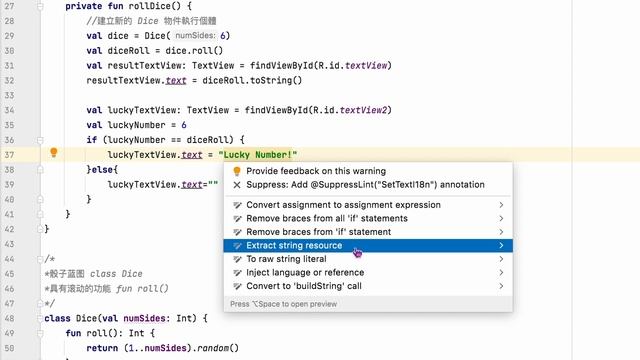The width and height of the screenshot is (640, 360).
Task: Click 'luckyNumber' declaration on line 35
Action: [x=136, y=125]
